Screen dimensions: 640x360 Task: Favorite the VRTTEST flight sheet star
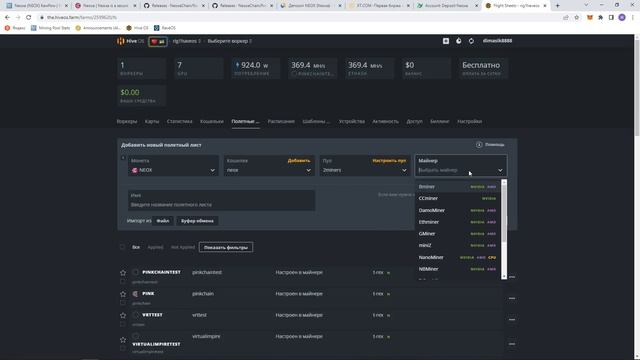point(123,315)
